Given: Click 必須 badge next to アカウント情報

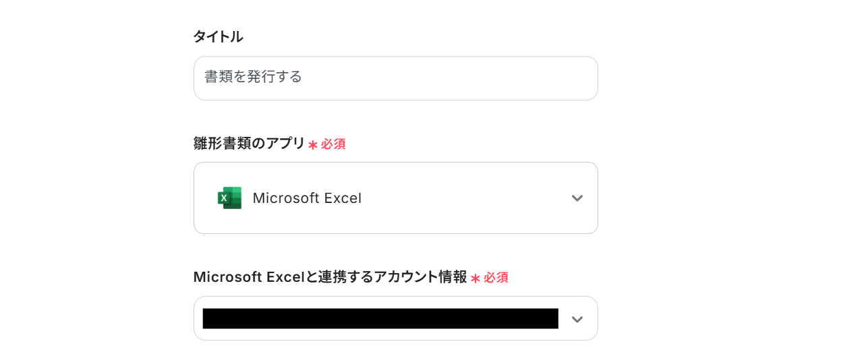Looking at the screenshot, I should [496, 278].
